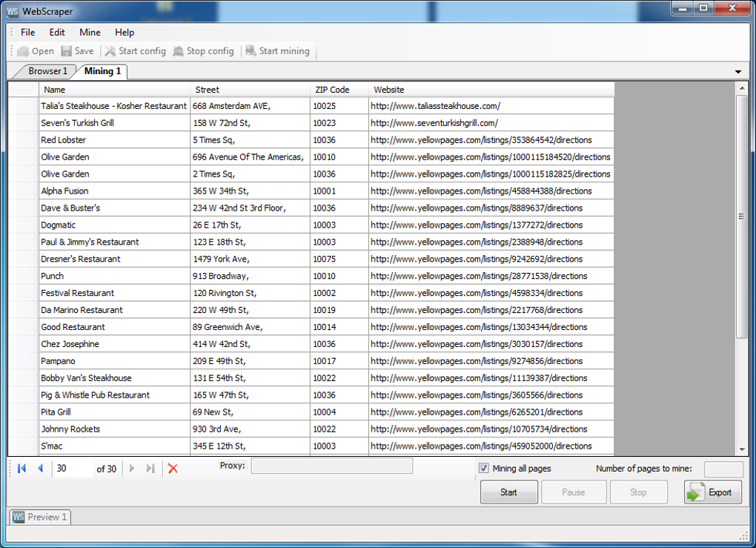Click the Name column header

(x=114, y=90)
